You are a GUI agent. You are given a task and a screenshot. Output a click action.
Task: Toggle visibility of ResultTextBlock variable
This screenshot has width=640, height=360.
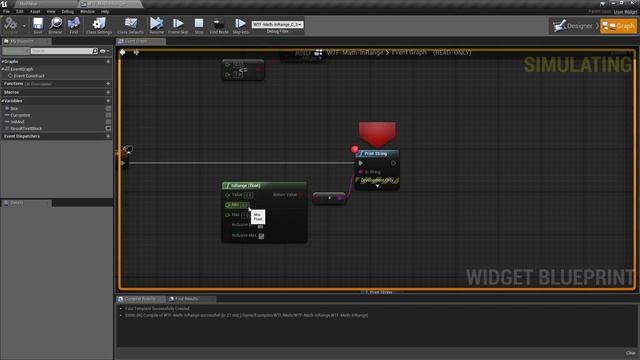108,128
